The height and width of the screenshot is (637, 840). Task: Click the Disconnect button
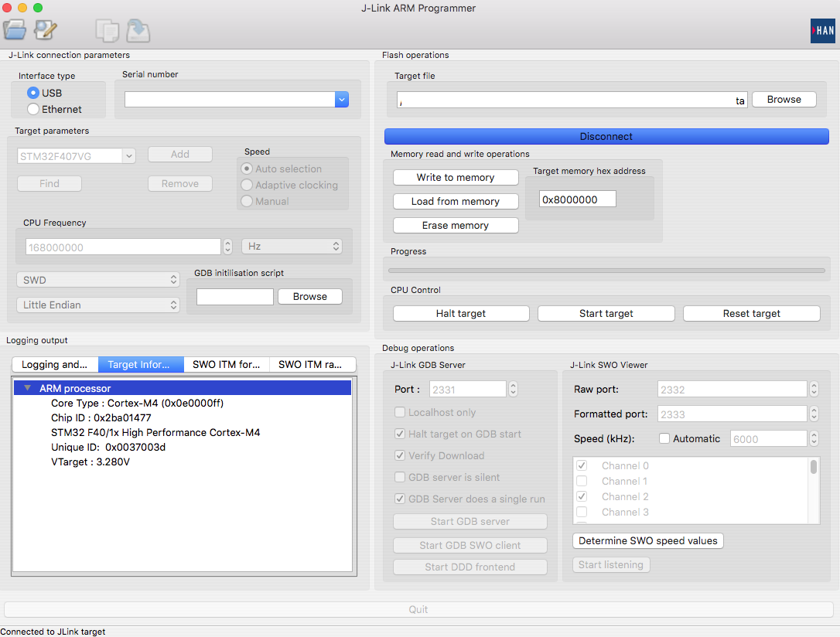606,137
